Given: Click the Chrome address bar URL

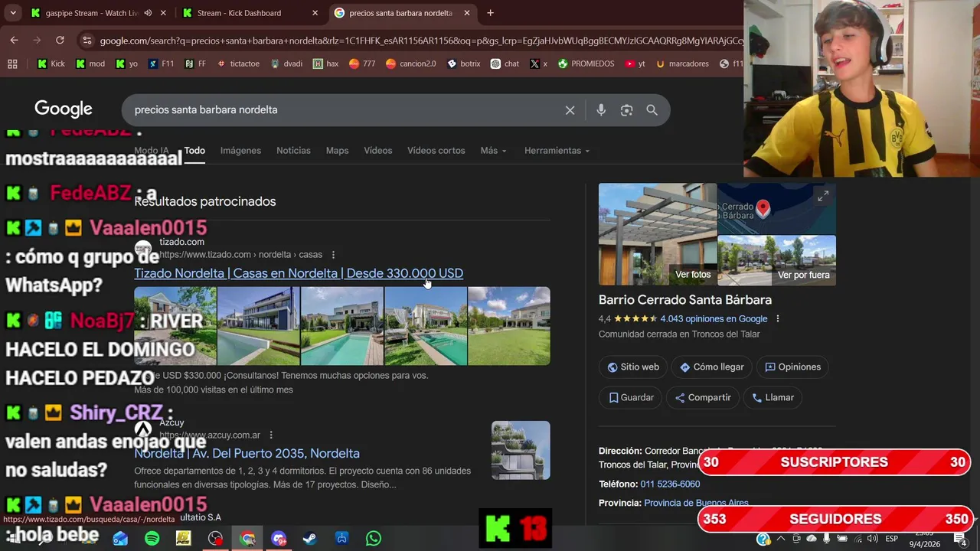Looking at the screenshot, I should tap(420, 41).
